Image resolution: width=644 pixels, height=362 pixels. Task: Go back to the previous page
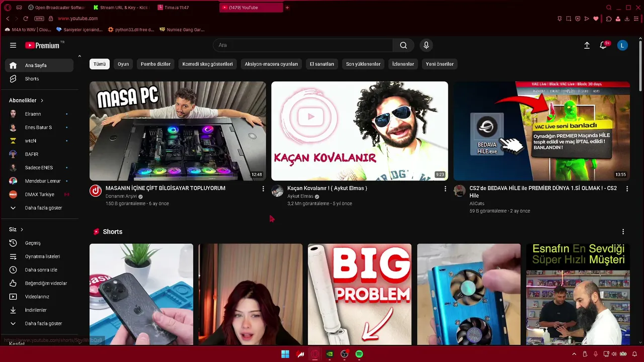point(8,19)
